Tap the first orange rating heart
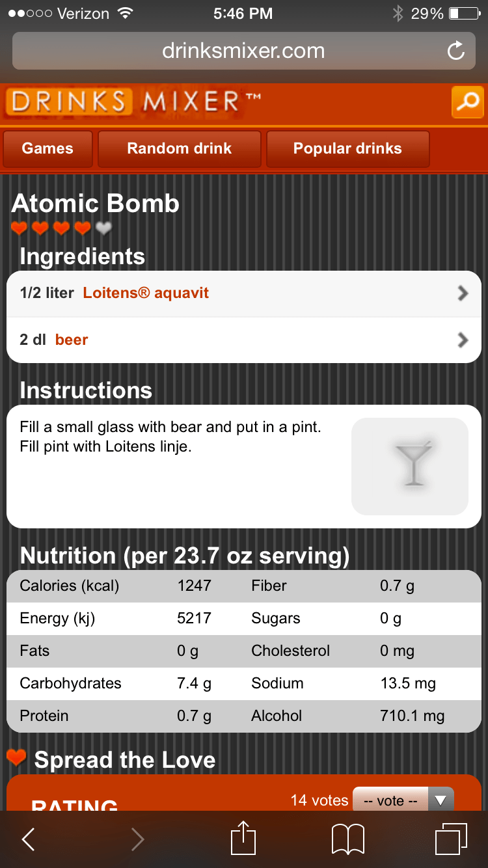Viewport: 488px width, 868px height. 20,228
